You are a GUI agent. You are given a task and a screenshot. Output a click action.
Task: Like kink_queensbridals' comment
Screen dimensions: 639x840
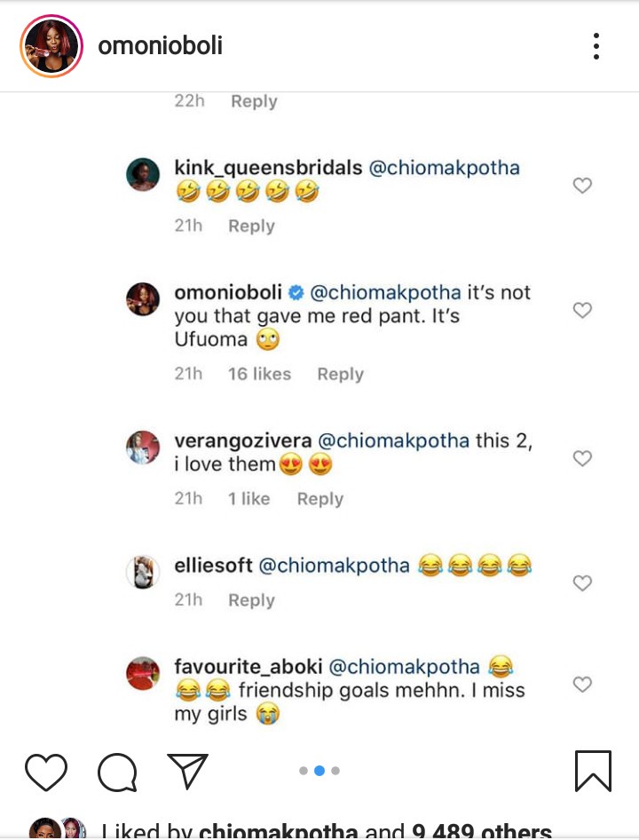pyautogui.click(x=582, y=186)
